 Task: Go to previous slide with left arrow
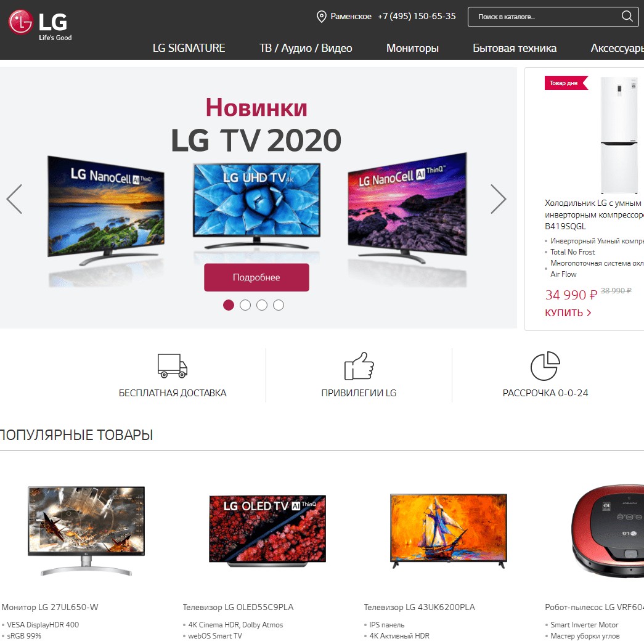click(x=14, y=199)
